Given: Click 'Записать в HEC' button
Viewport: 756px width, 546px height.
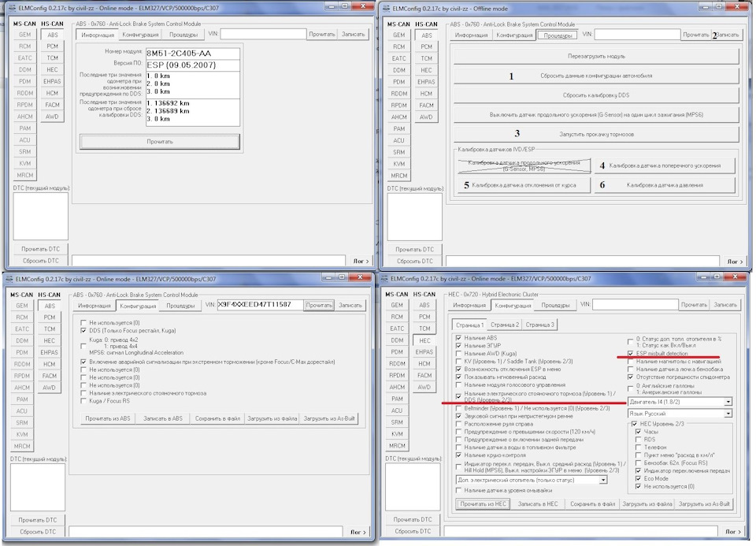Looking at the screenshot, I should 538,503.
